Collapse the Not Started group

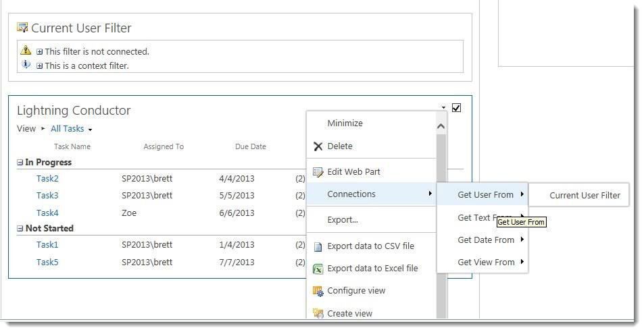coord(20,229)
